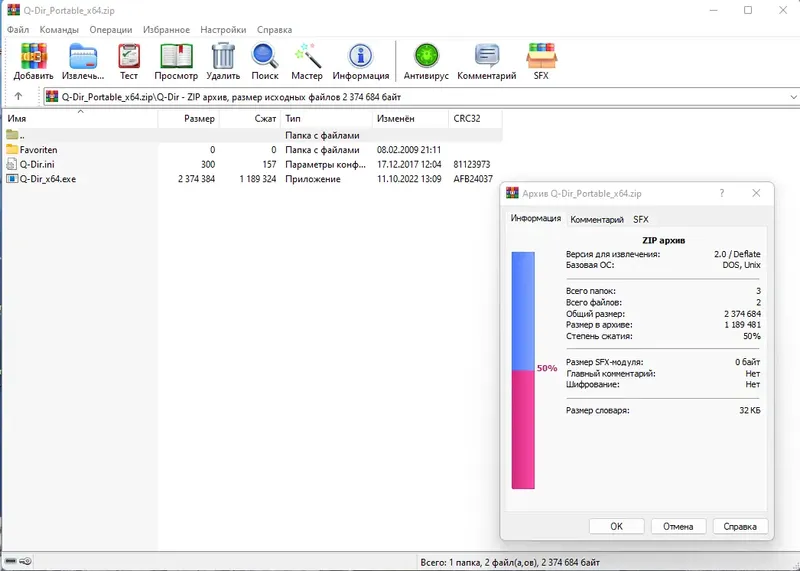Click the Комментарий toolbar icon
Viewport: 800px width, 571px height.
click(487, 56)
